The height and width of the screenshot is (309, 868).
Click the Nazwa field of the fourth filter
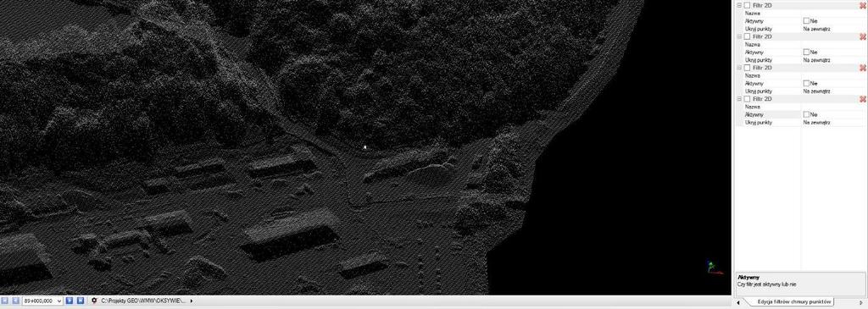834,107
